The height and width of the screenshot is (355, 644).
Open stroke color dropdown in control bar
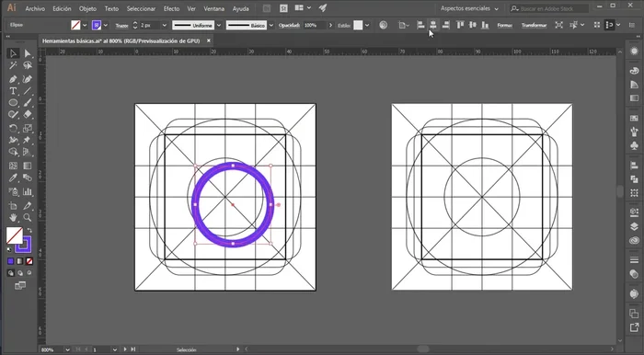(x=106, y=25)
